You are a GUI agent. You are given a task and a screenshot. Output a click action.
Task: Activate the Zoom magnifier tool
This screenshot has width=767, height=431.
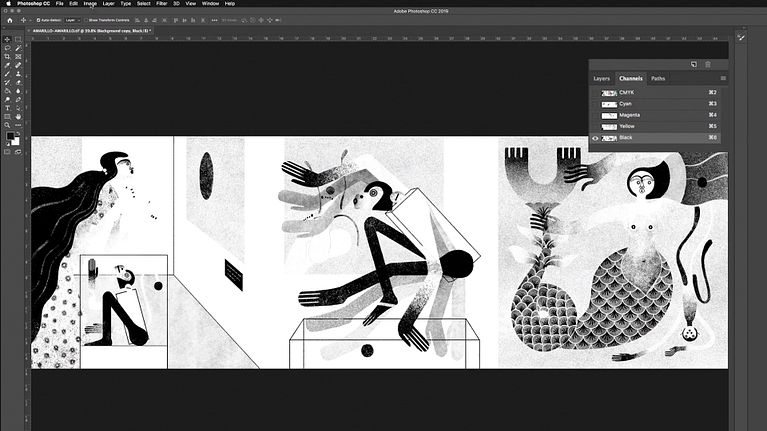pyautogui.click(x=8, y=124)
